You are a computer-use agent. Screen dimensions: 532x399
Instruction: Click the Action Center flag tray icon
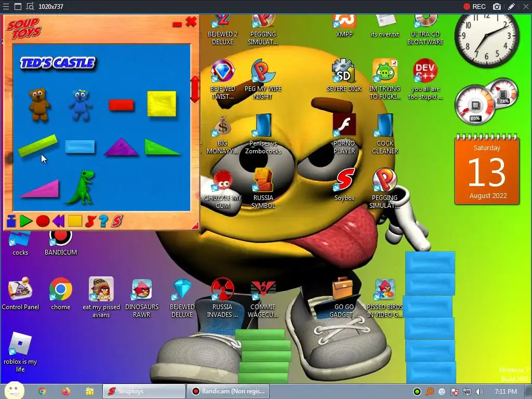[x=454, y=392]
